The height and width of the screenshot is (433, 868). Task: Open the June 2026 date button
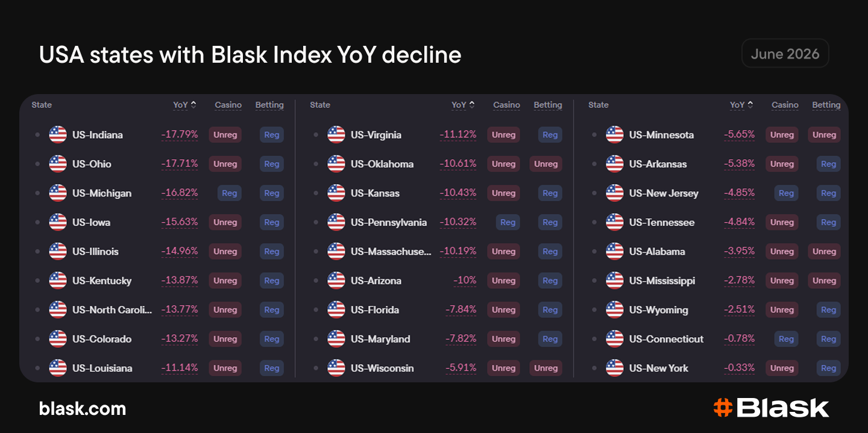(785, 54)
